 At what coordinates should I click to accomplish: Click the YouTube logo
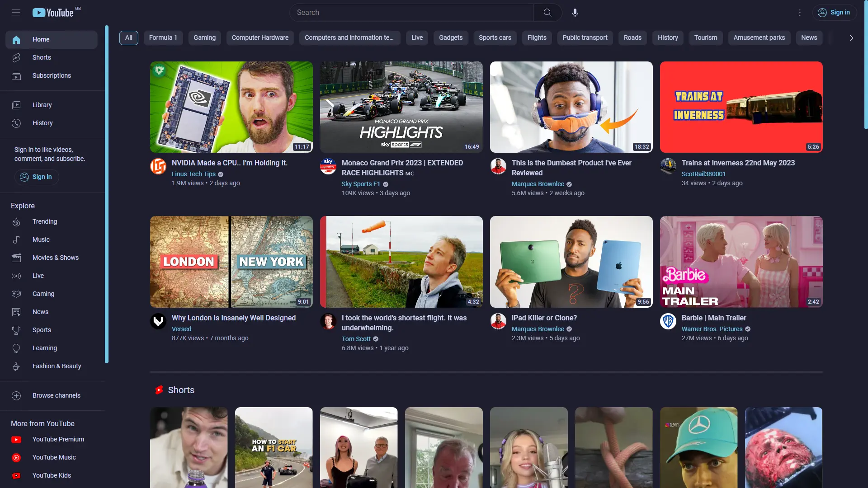coord(53,13)
